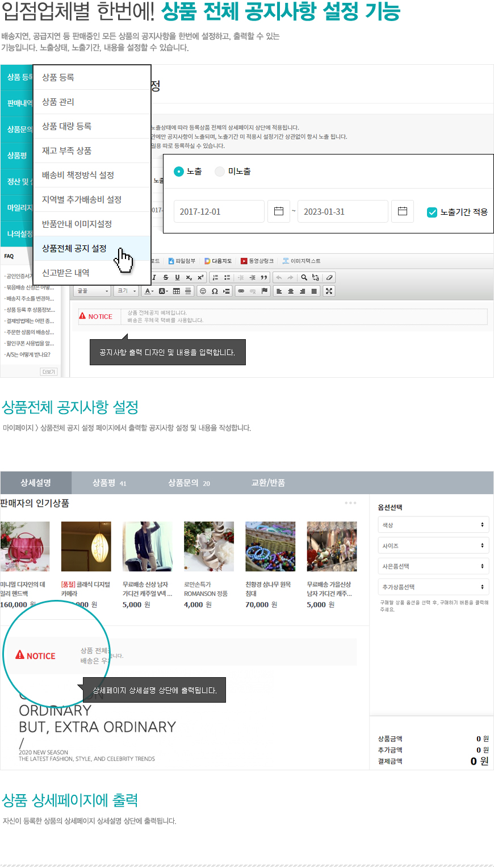Open the 크기 font size dropdown
This screenshot has height=868, width=494.
pyautogui.click(x=127, y=291)
